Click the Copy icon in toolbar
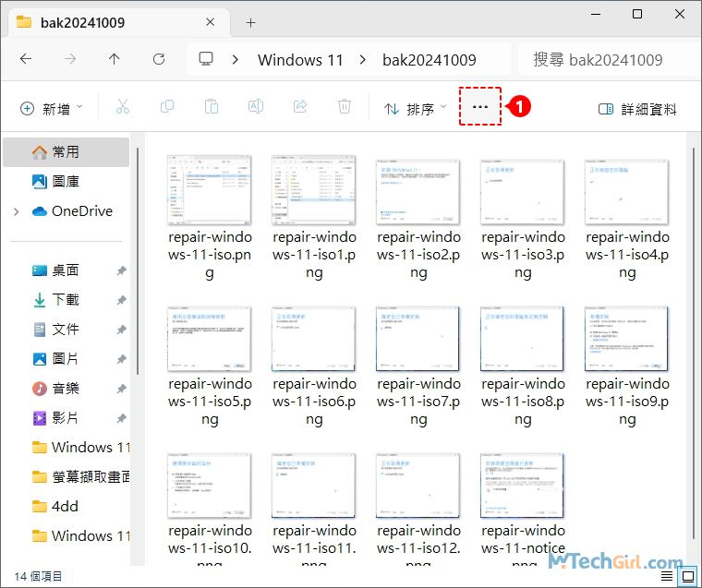Image resolution: width=702 pixels, height=588 pixels. [167, 108]
